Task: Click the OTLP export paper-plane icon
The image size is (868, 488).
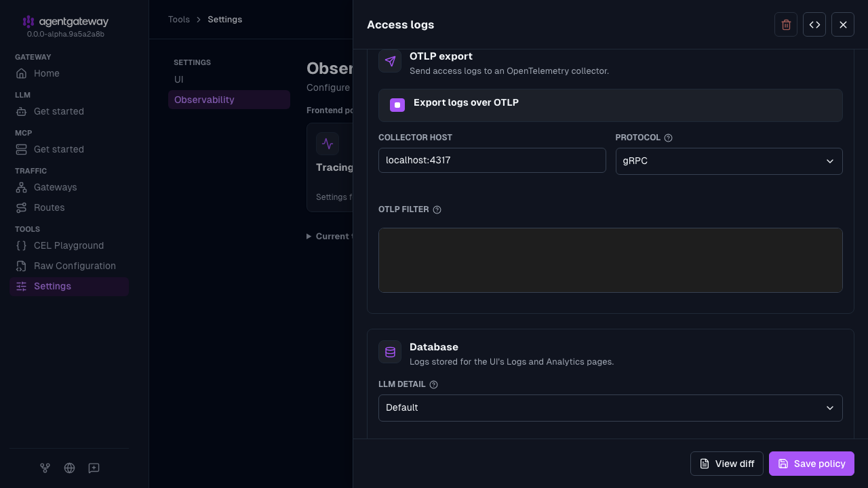Action: tap(390, 61)
